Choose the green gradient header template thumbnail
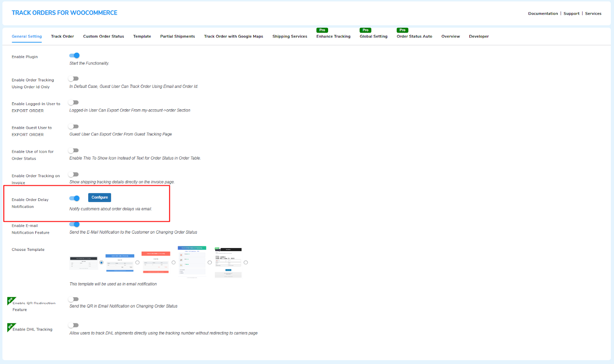614x364 pixels. click(x=192, y=262)
